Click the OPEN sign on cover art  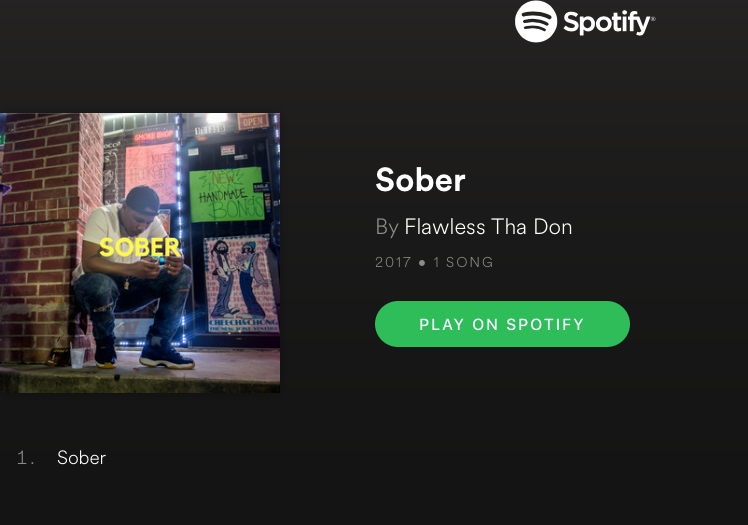click(253, 121)
